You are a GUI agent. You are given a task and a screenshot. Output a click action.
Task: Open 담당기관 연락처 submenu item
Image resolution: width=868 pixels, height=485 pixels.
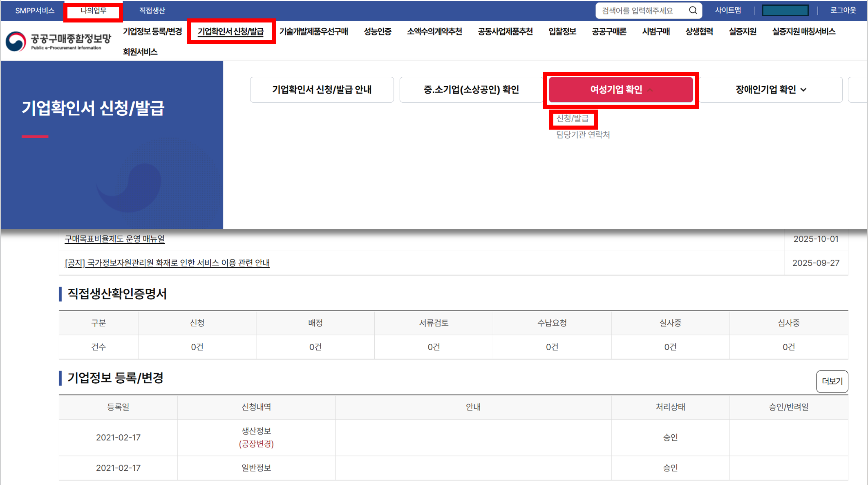(583, 135)
